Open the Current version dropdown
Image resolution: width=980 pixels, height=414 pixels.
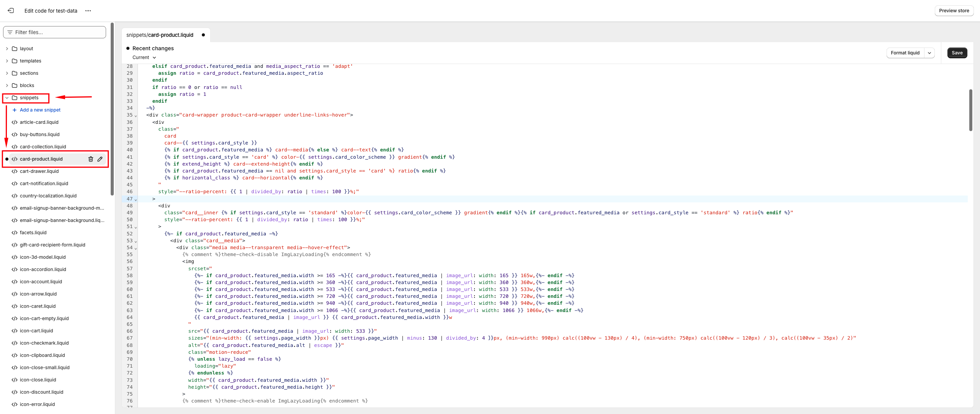coord(144,58)
